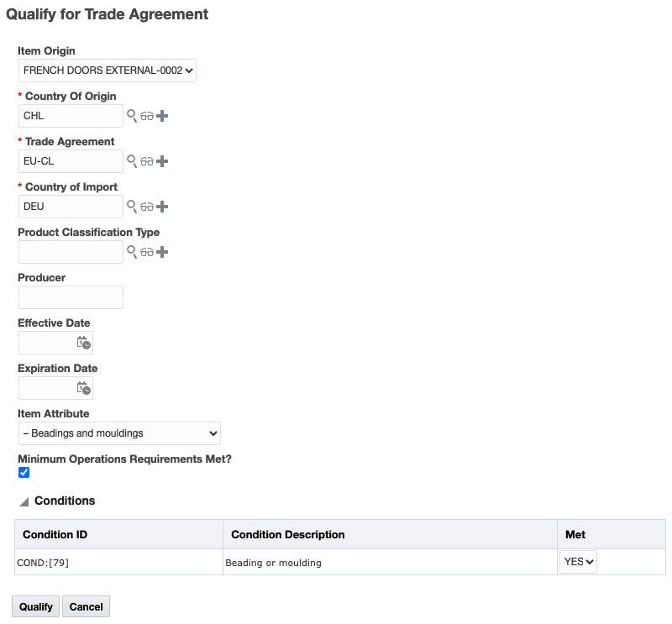Open Expiration Date calendar picker

83,388
